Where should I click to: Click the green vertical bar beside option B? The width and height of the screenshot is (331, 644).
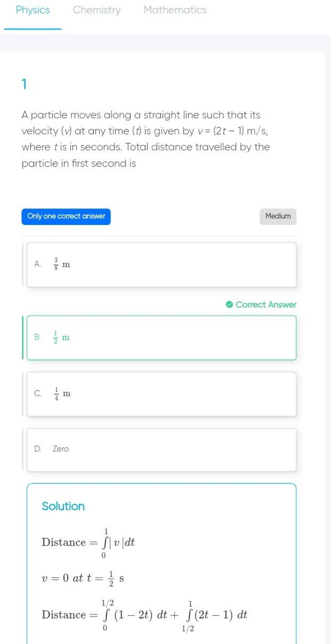[x=23, y=338]
